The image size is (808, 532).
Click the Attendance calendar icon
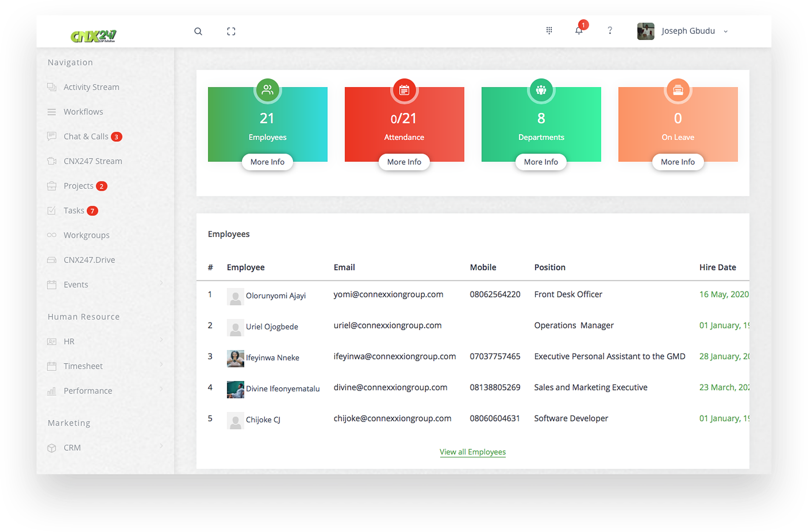404,90
